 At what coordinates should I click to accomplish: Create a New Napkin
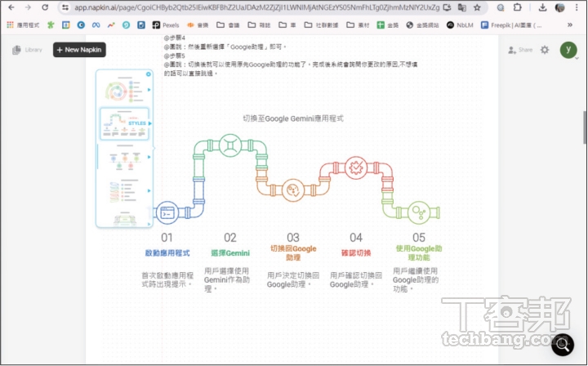tap(79, 50)
